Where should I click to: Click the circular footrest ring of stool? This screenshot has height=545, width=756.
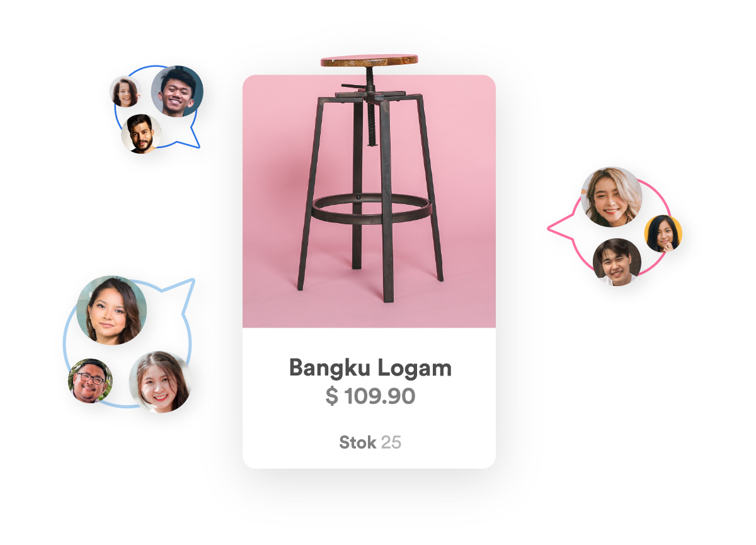point(370,209)
